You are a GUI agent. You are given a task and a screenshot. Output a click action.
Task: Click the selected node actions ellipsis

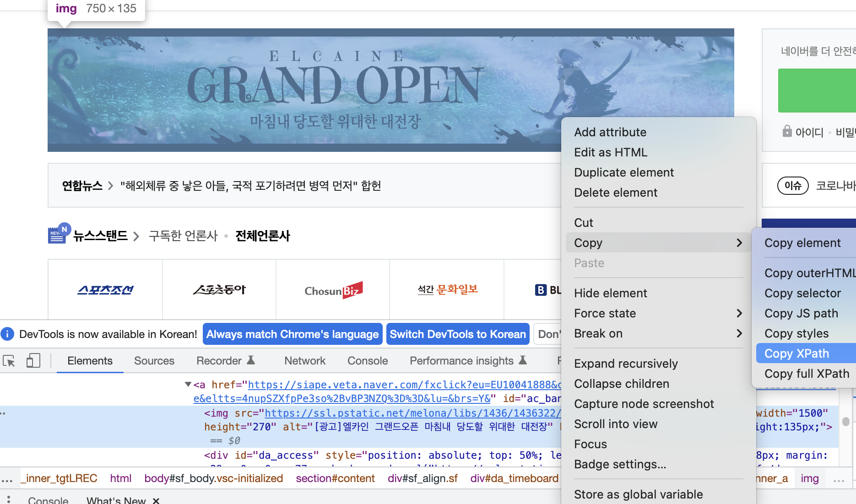click(3, 413)
